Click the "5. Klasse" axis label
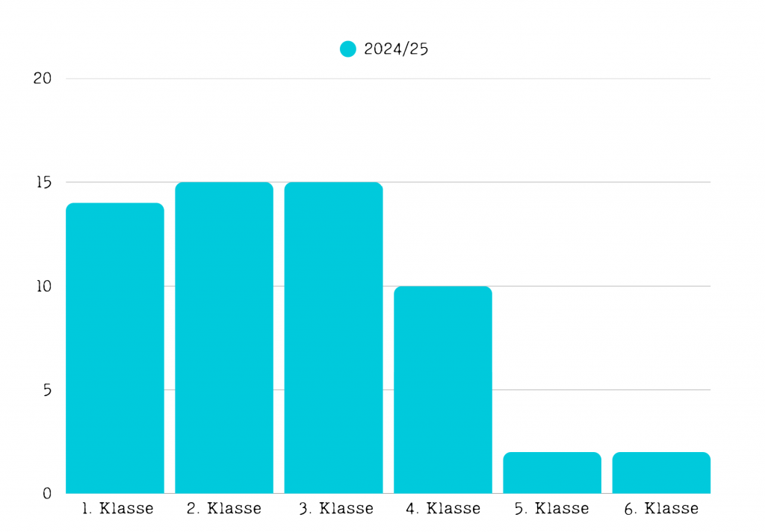This screenshot has height=532, width=765. pos(552,509)
